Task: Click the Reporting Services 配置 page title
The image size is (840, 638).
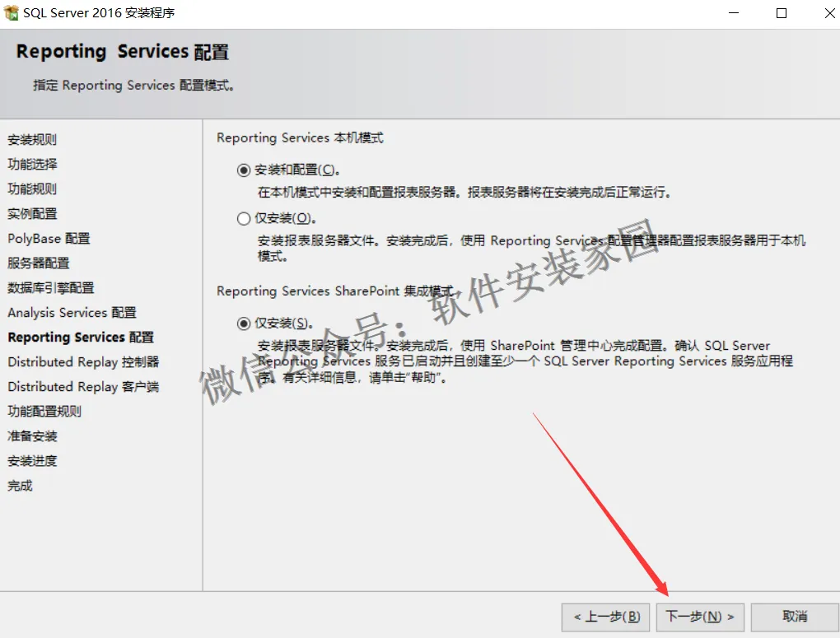Action: (123, 52)
